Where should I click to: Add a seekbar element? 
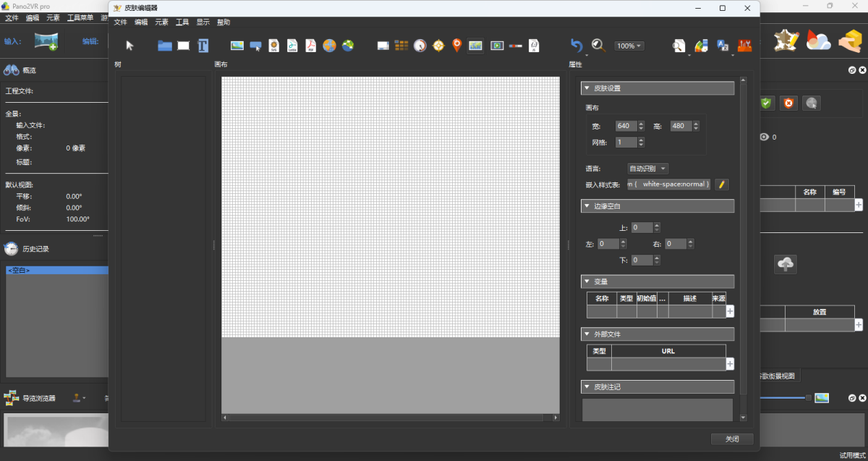pos(515,46)
